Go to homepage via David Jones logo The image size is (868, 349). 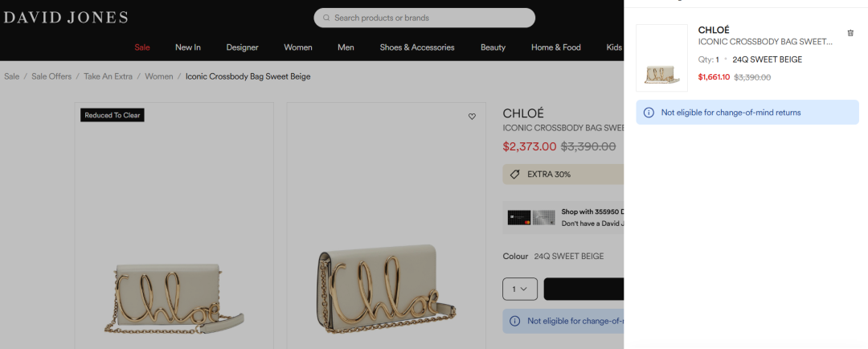65,17
